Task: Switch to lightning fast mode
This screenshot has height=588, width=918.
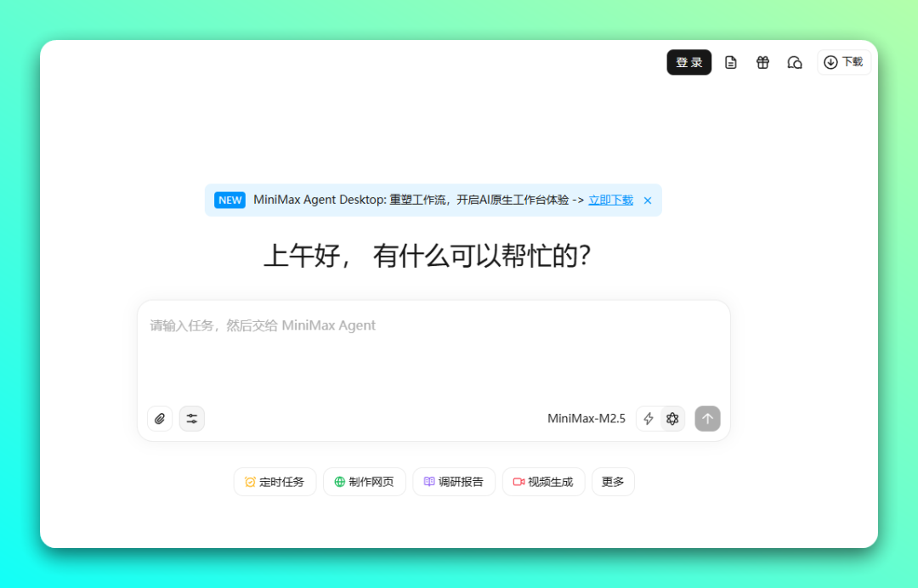Action: (649, 418)
